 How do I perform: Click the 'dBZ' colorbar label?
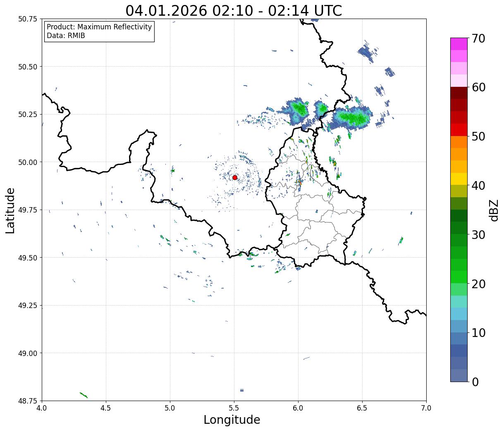coord(494,210)
